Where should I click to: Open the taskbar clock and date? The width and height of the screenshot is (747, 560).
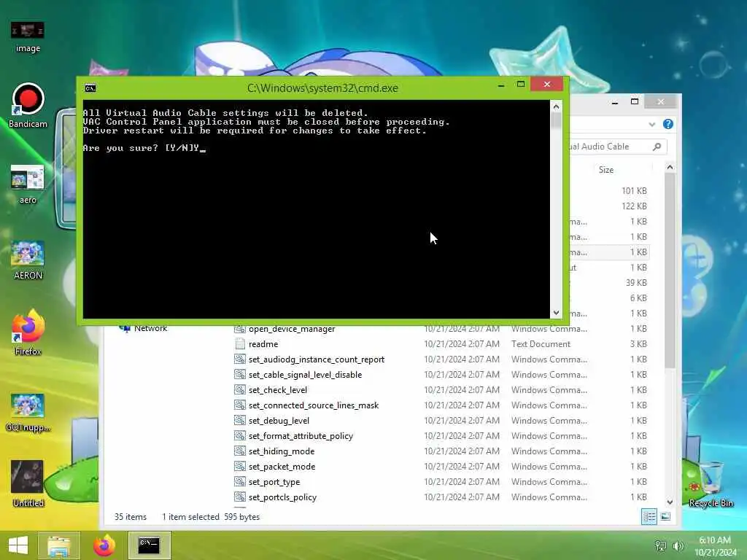715,545
